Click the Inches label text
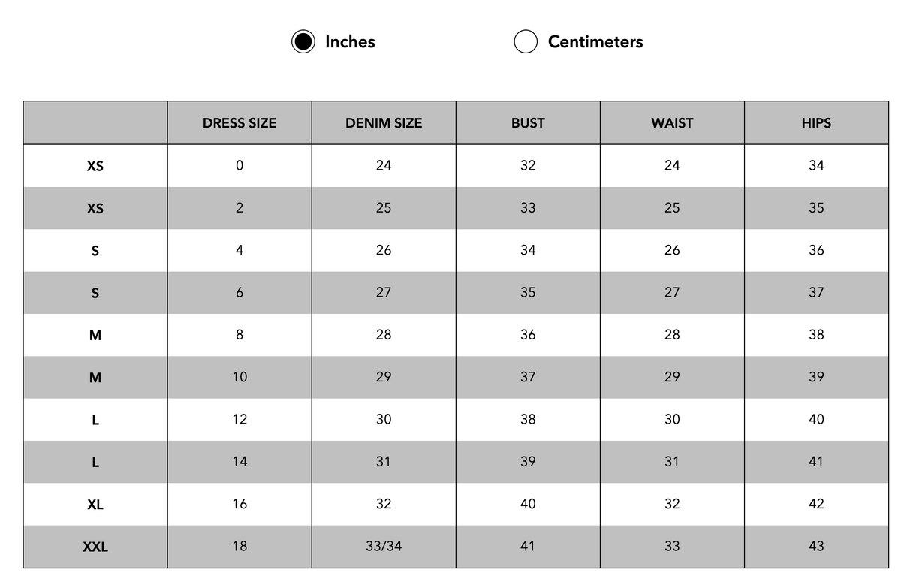 pyautogui.click(x=350, y=42)
